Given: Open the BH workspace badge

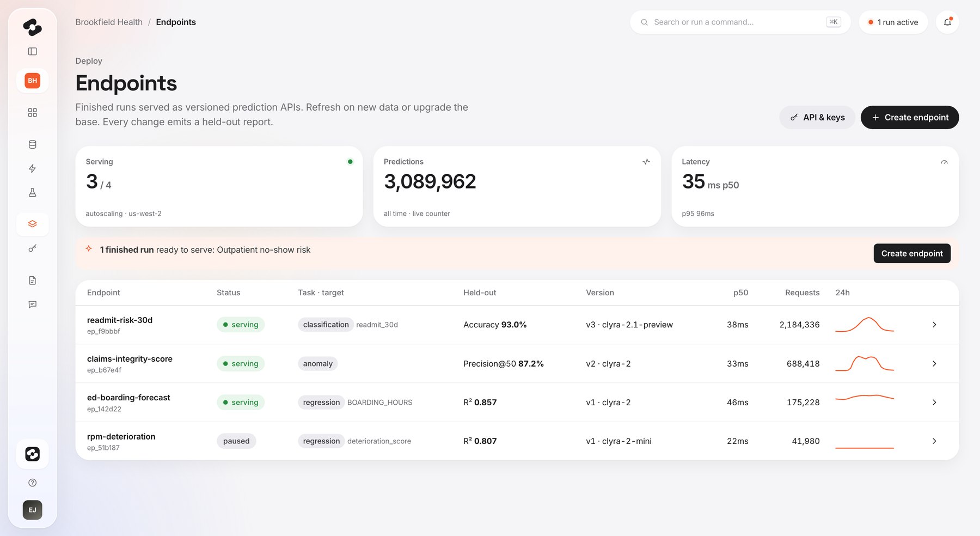Looking at the screenshot, I should click(x=32, y=81).
